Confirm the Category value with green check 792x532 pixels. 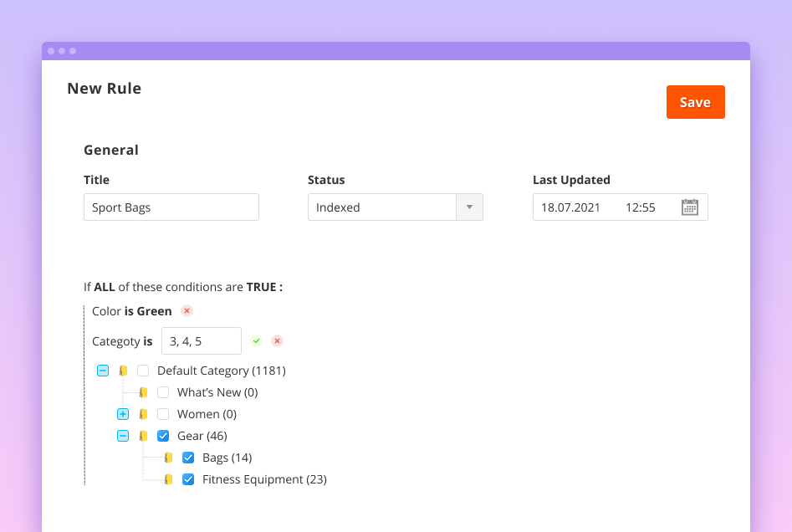[x=257, y=341]
